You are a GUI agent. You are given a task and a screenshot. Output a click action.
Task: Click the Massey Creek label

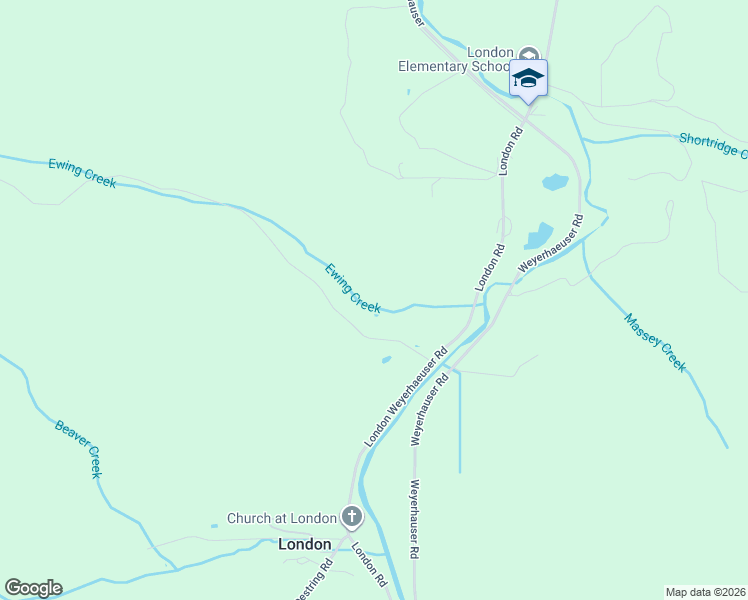(x=655, y=342)
